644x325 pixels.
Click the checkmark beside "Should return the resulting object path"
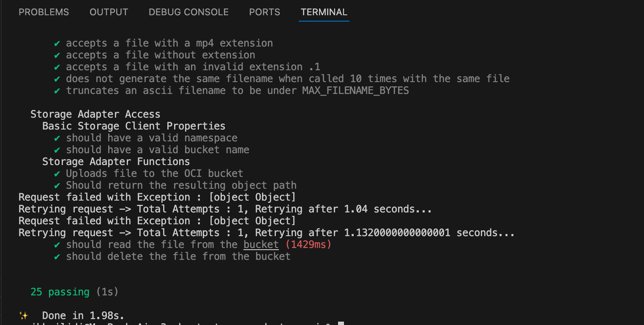57,185
